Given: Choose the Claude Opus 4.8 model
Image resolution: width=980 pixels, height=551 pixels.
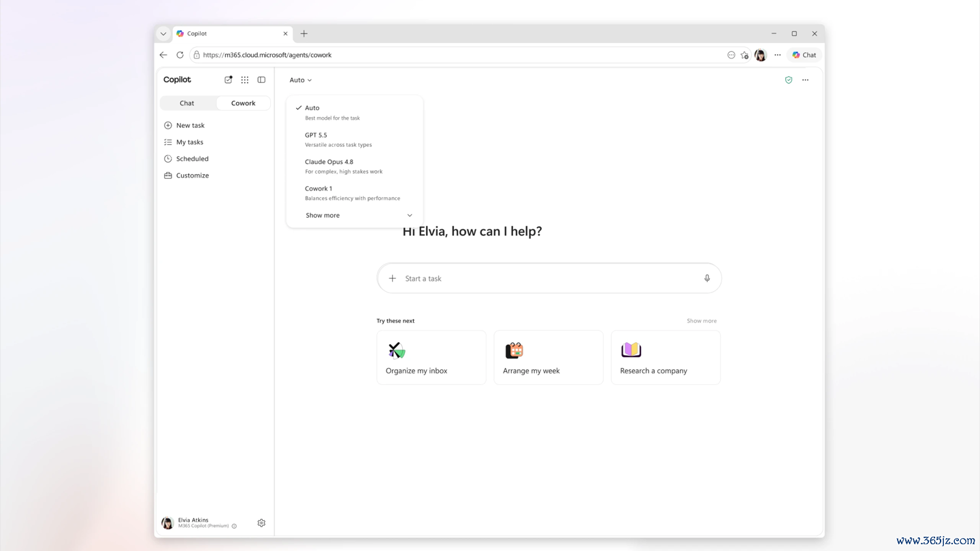Looking at the screenshot, I should point(355,166).
